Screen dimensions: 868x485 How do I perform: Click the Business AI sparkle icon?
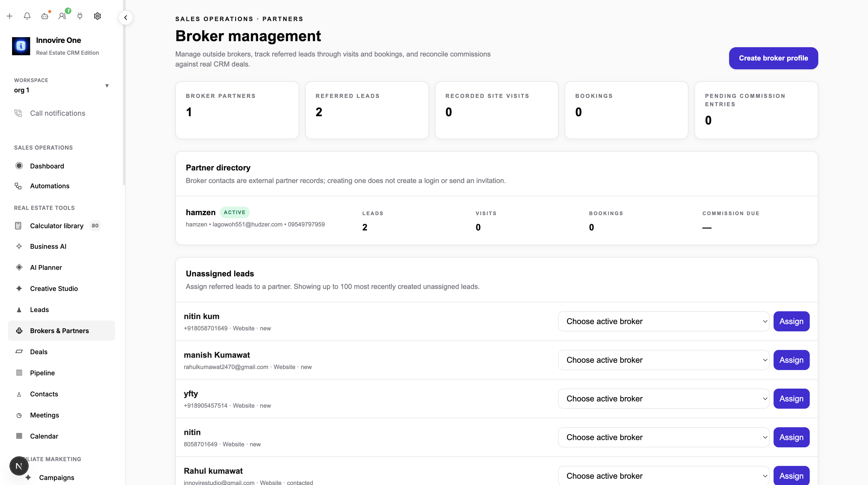(19, 246)
